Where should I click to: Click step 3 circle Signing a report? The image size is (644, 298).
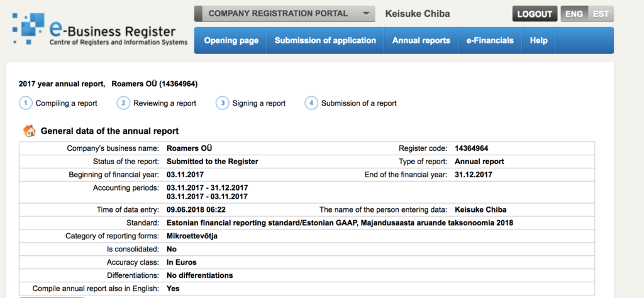pyautogui.click(x=222, y=103)
